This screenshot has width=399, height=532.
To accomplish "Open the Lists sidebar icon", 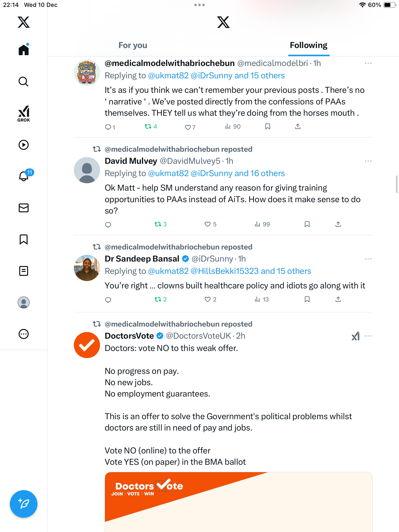I will pyautogui.click(x=24, y=271).
